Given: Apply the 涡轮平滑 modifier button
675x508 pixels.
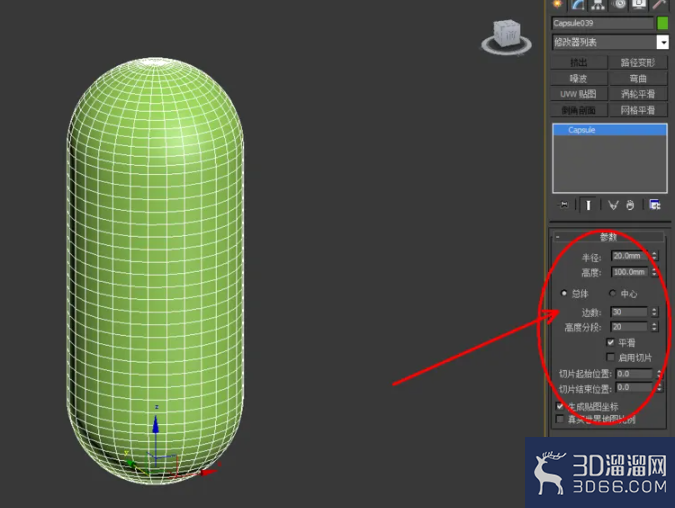Looking at the screenshot, I should 638,94.
